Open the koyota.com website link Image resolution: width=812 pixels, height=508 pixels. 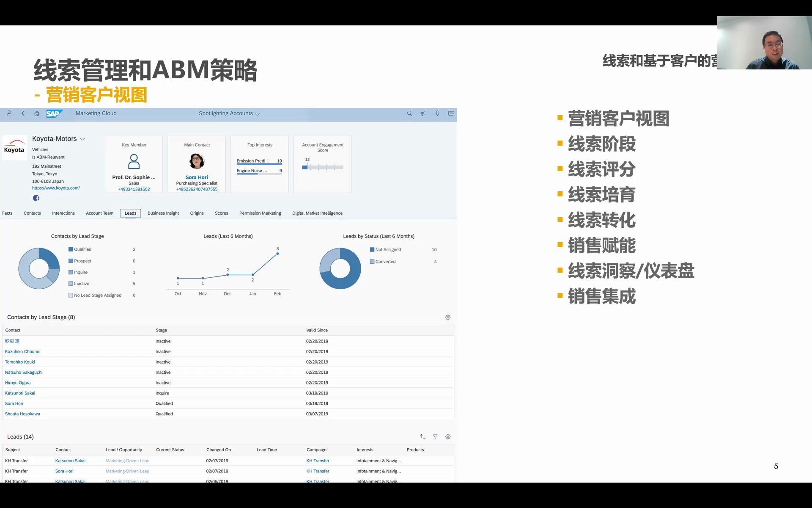56,188
